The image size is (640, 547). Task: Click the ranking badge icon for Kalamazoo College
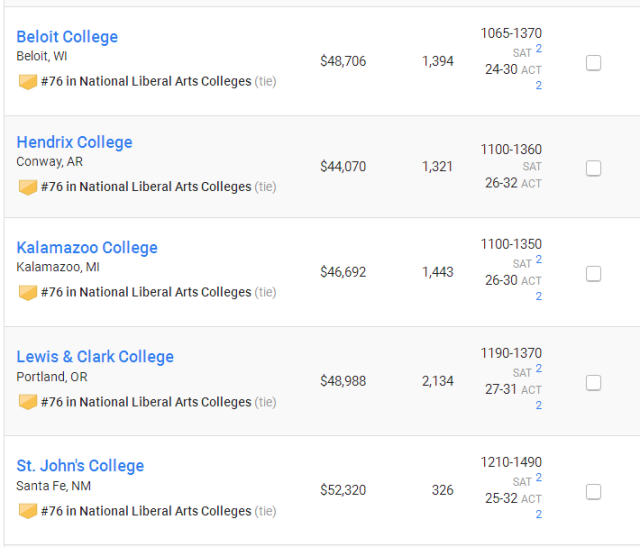28,293
